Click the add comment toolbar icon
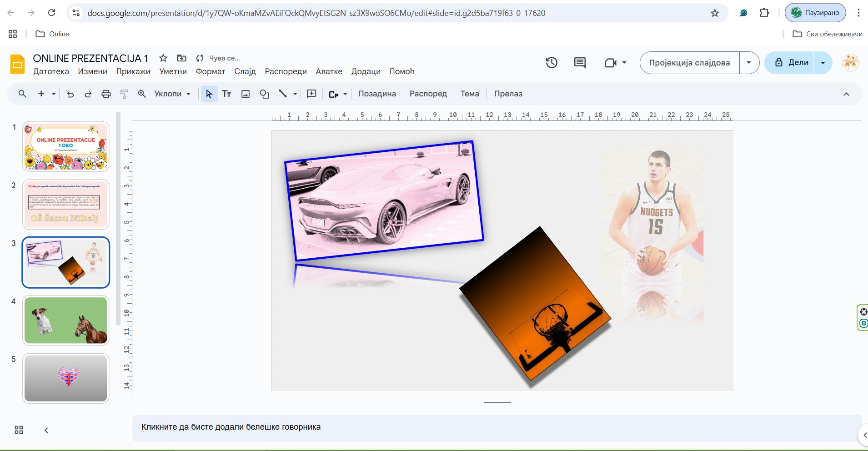868x451 pixels. coord(311,94)
